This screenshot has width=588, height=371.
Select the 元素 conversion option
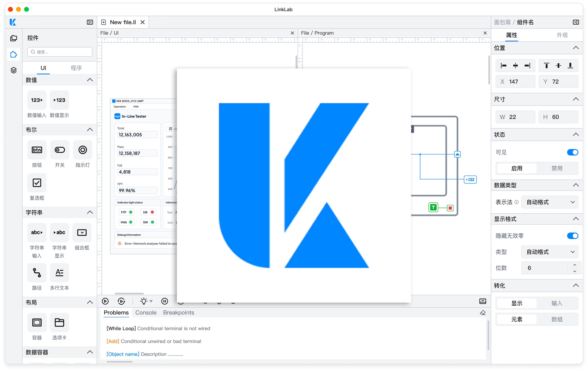point(517,319)
